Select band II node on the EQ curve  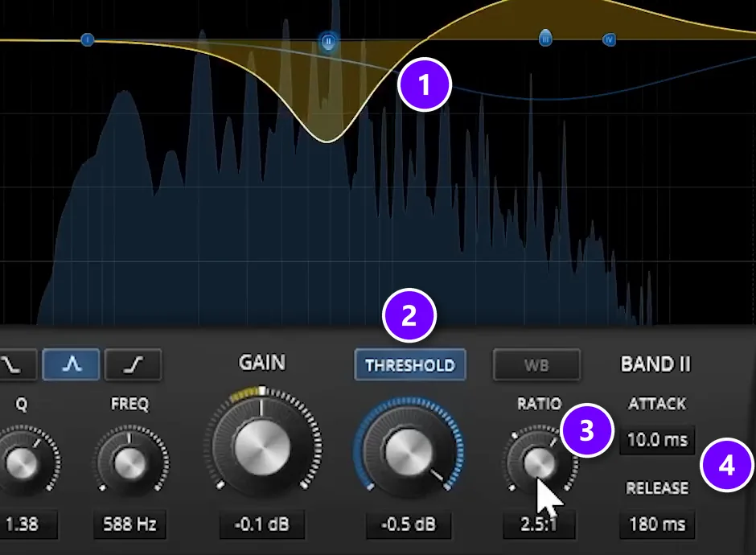328,41
